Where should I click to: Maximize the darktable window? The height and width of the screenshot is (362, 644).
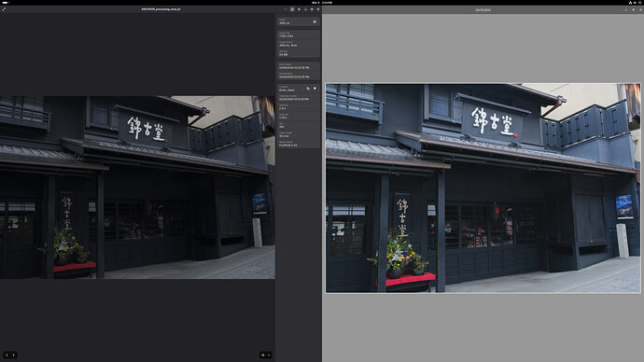click(x=633, y=9)
